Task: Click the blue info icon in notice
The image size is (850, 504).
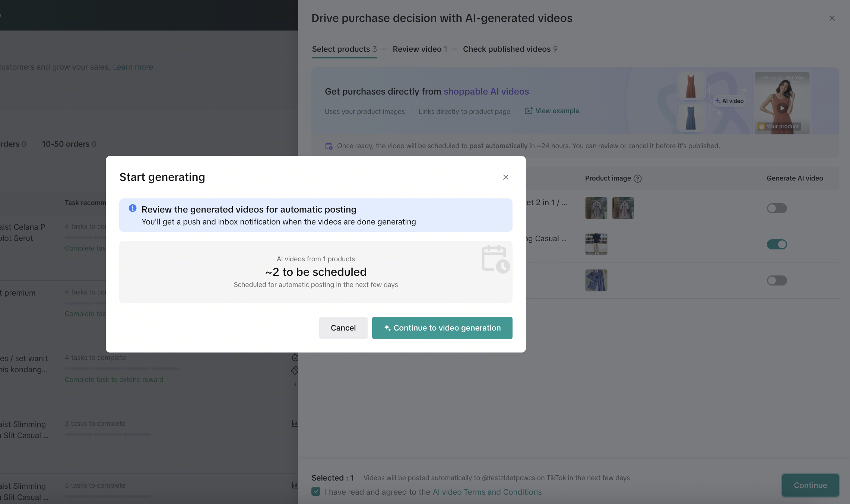Action: [132, 208]
